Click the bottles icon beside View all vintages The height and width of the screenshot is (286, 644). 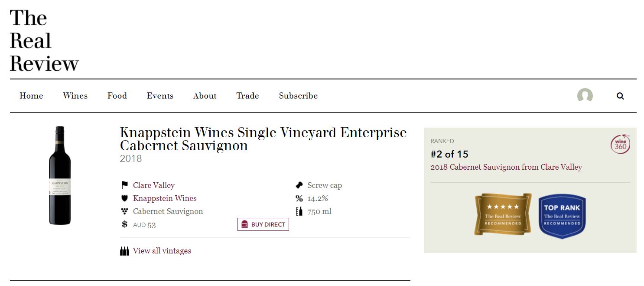click(x=125, y=251)
